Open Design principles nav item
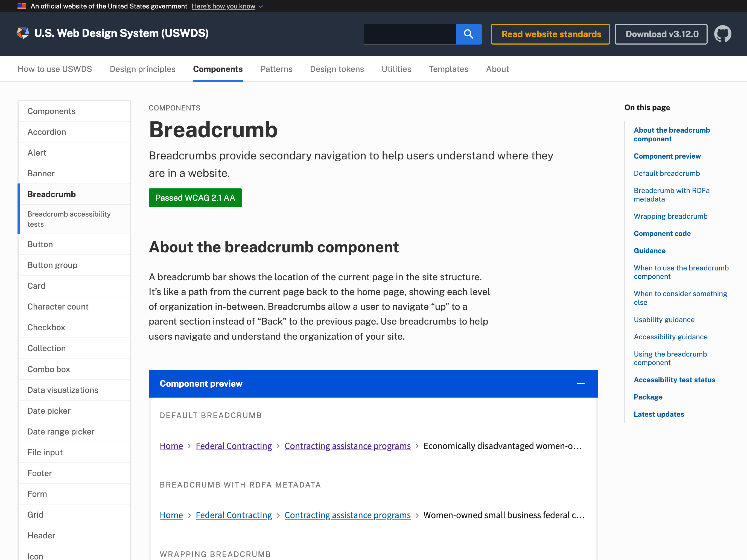This screenshot has width=747, height=560. (142, 69)
